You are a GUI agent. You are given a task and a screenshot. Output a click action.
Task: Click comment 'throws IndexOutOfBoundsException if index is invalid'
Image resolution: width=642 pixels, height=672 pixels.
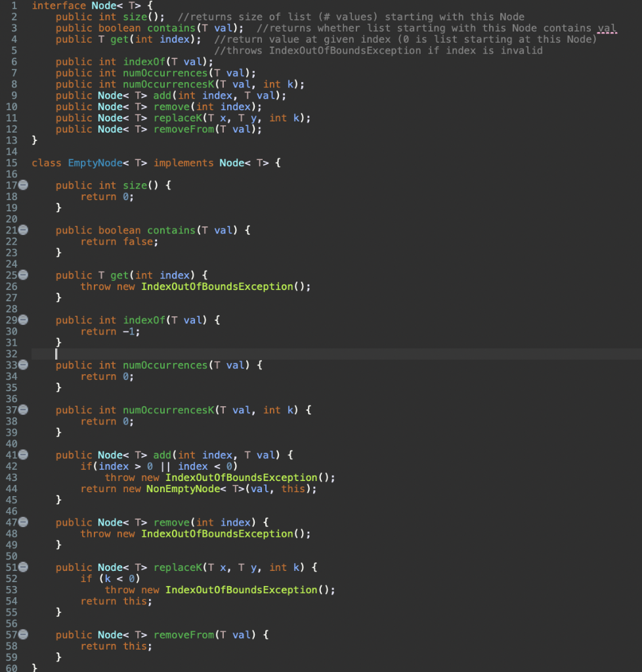pyautogui.click(x=378, y=51)
